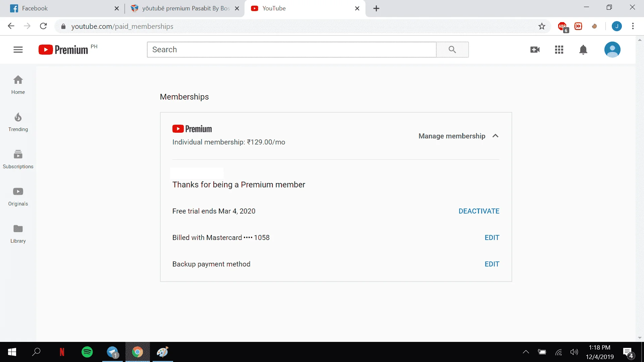Viewport: 644px width, 362px height.
Task: Open Trending in sidebar
Action: pyautogui.click(x=18, y=122)
